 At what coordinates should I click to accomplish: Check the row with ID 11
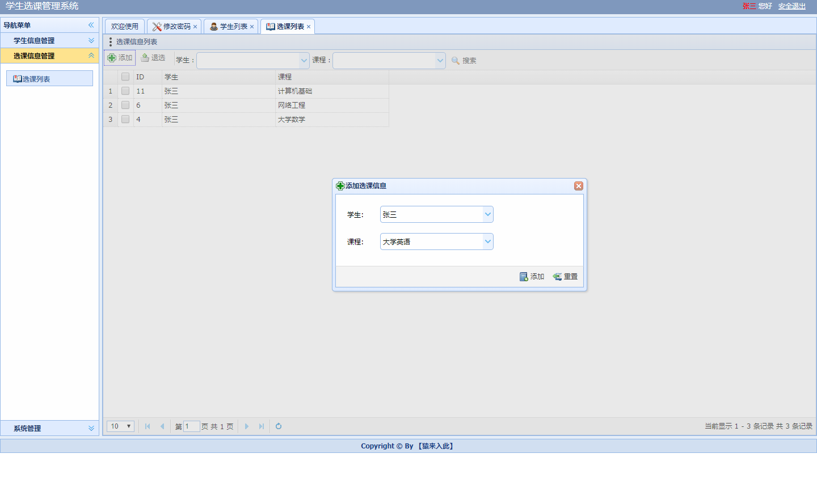tap(125, 91)
